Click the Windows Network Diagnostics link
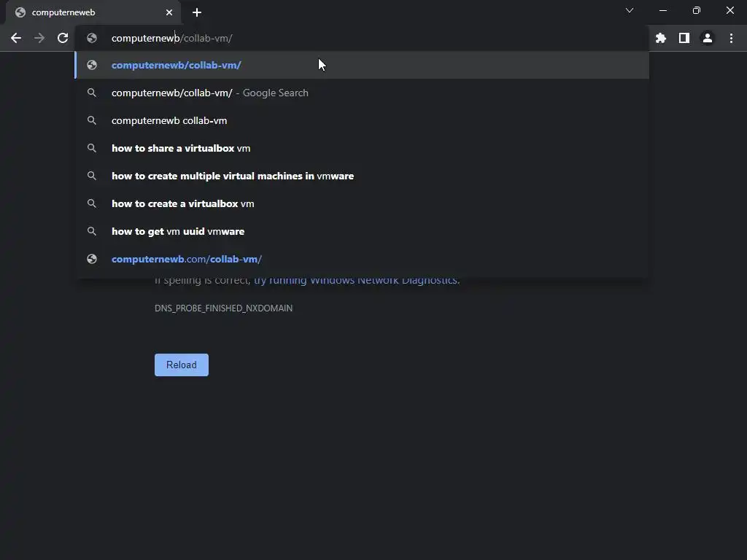Screen dimensions: 747x560 (356, 280)
